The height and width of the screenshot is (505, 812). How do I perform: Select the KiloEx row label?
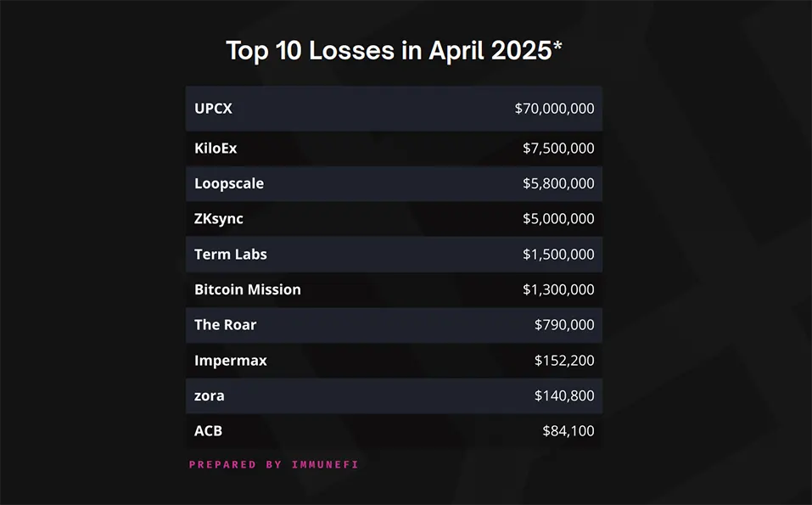pyautogui.click(x=216, y=149)
